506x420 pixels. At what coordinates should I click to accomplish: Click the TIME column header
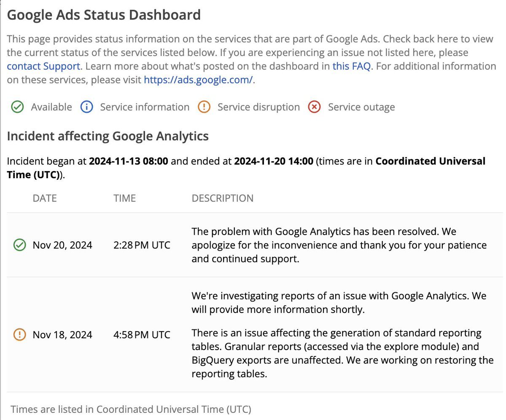(124, 198)
